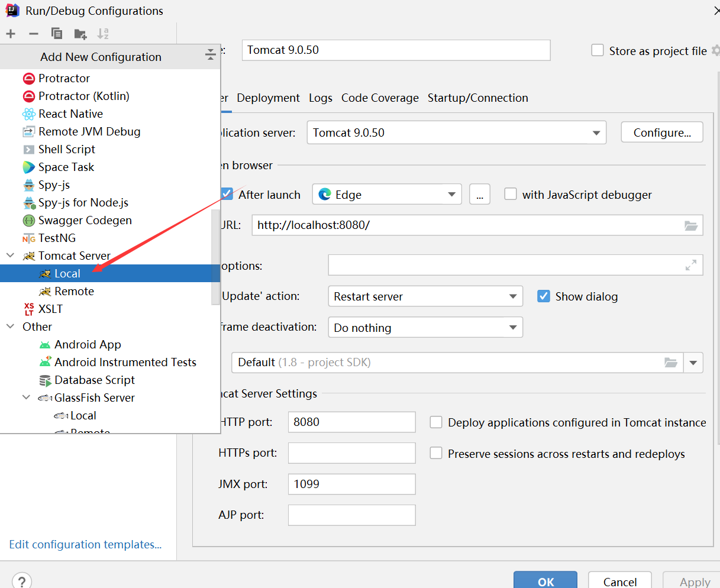Click the VM options input field
Screen dimensions: 720x588
coord(515,266)
